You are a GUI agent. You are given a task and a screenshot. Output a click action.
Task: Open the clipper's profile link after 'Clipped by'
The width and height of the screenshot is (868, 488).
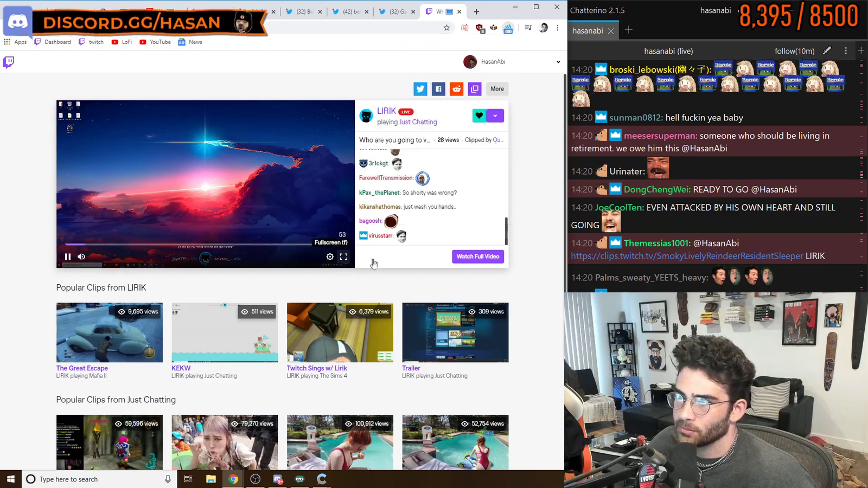tap(498, 140)
